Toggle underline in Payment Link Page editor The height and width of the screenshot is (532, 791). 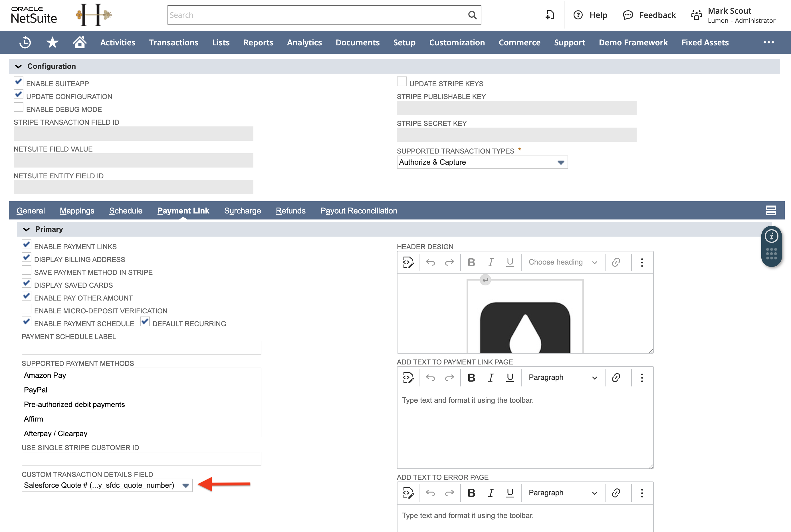510,378
